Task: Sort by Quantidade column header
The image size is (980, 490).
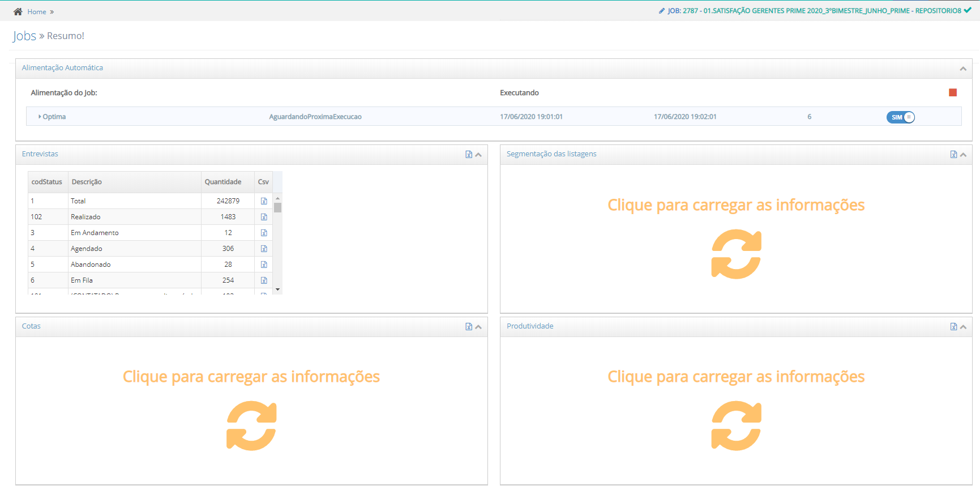Action: tap(228, 182)
